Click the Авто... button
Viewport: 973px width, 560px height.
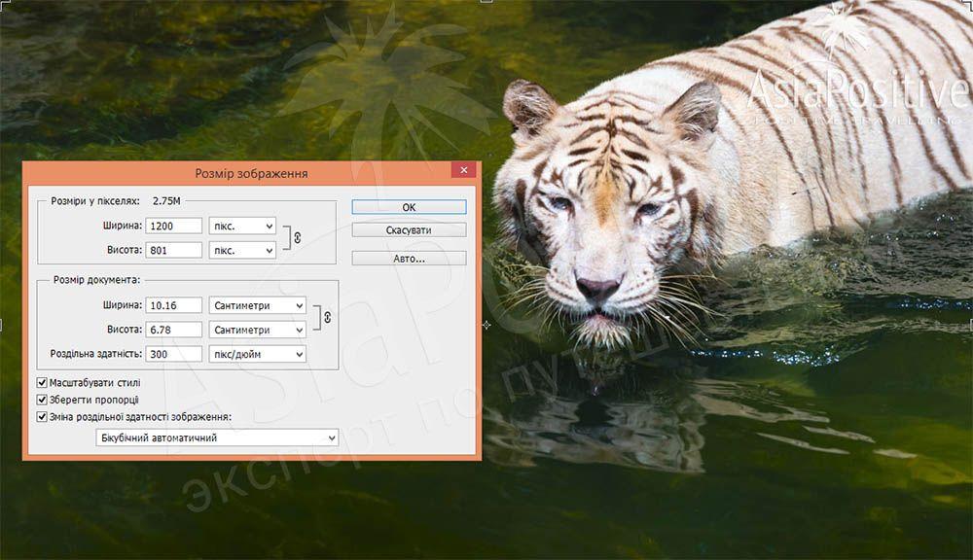click(x=409, y=259)
